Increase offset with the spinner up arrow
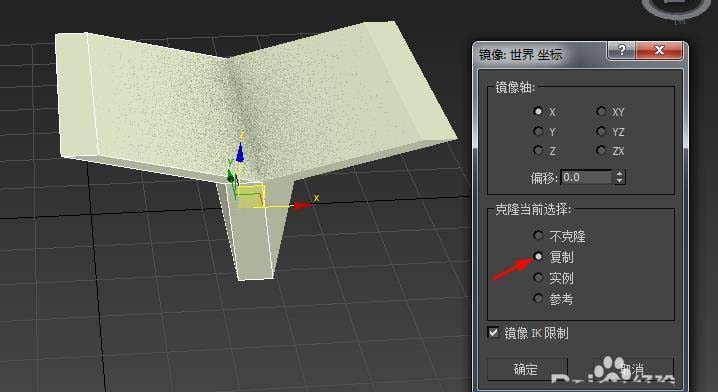This screenshot has width=718, height=392. pos(620,174)
